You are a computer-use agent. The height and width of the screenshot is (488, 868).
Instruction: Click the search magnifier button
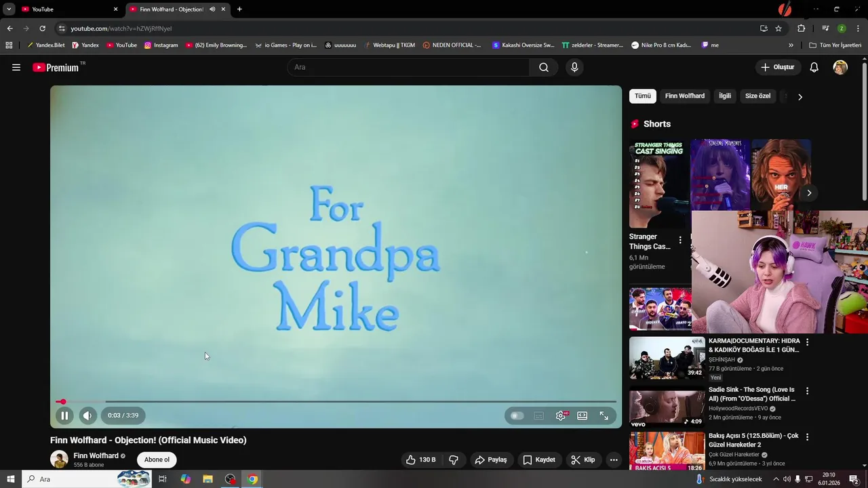[544, 67]
